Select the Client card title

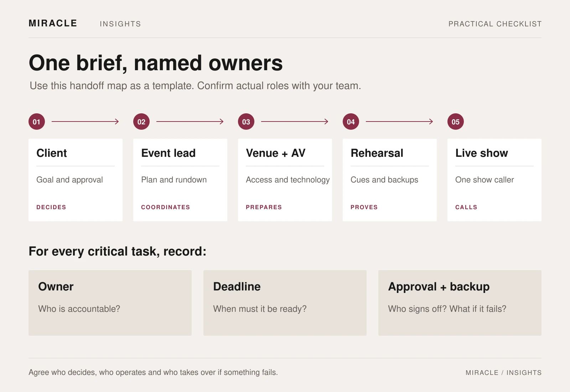pyautogui.click(x=52, y=153)
